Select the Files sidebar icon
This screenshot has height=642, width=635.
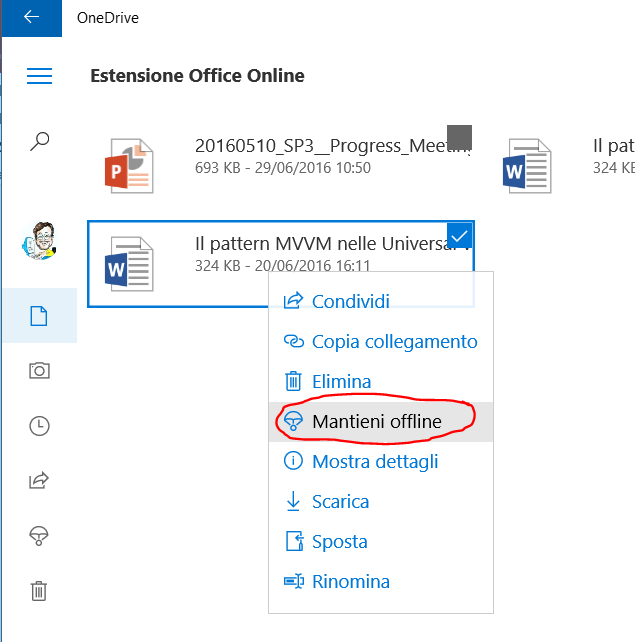tap(39, 316)
